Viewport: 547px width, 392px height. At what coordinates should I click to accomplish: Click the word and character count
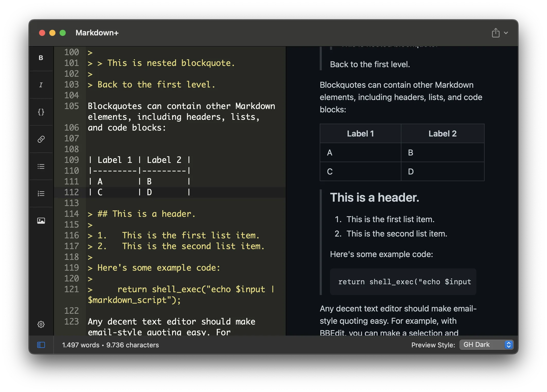(110, 345)
